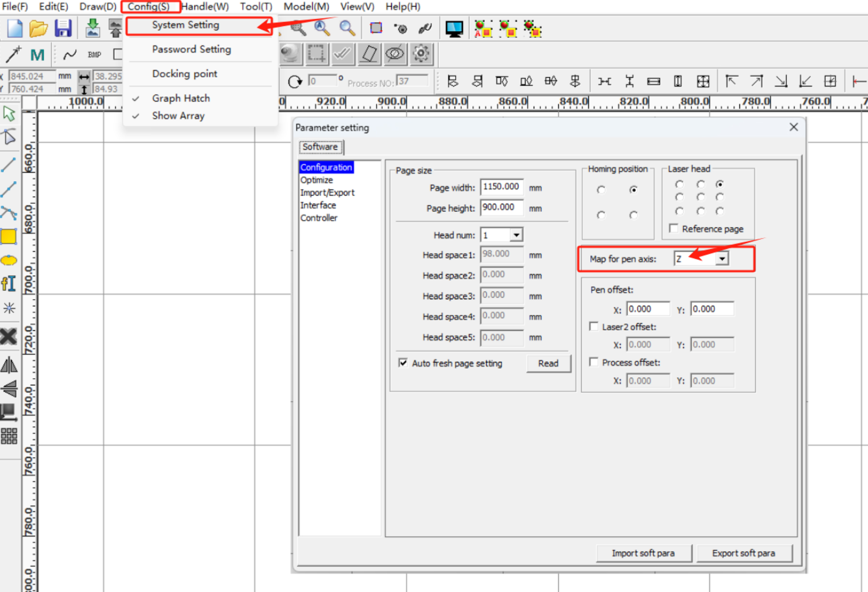Click the grid array tool icon
The height and width of the screenshot is (592, 868).
9,436
